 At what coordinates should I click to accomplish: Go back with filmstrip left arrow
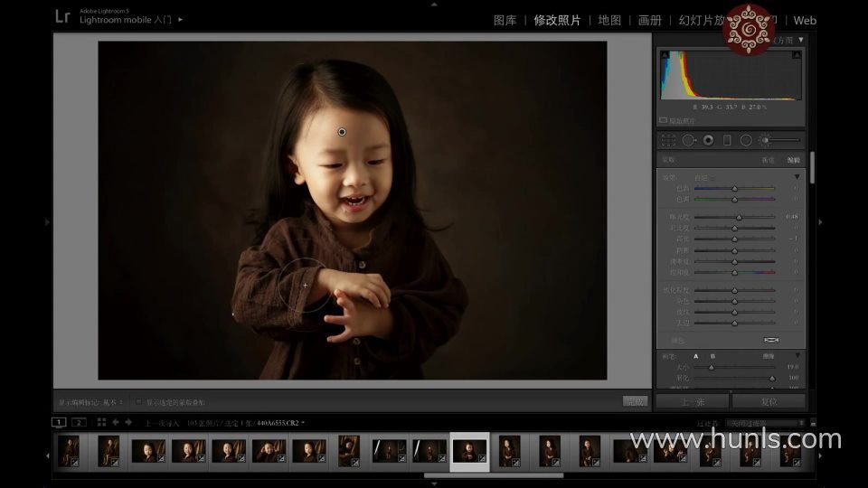(115, 422)
